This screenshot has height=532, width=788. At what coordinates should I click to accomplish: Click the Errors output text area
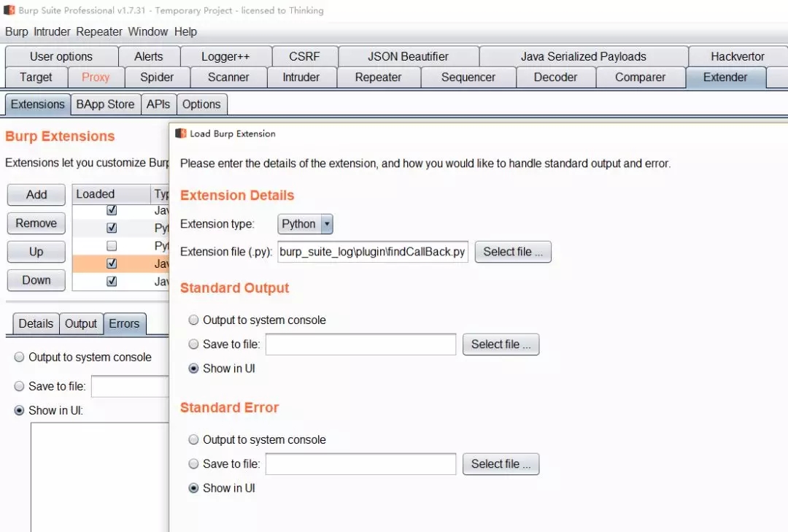pyautogui.click(x=100, y=477)
